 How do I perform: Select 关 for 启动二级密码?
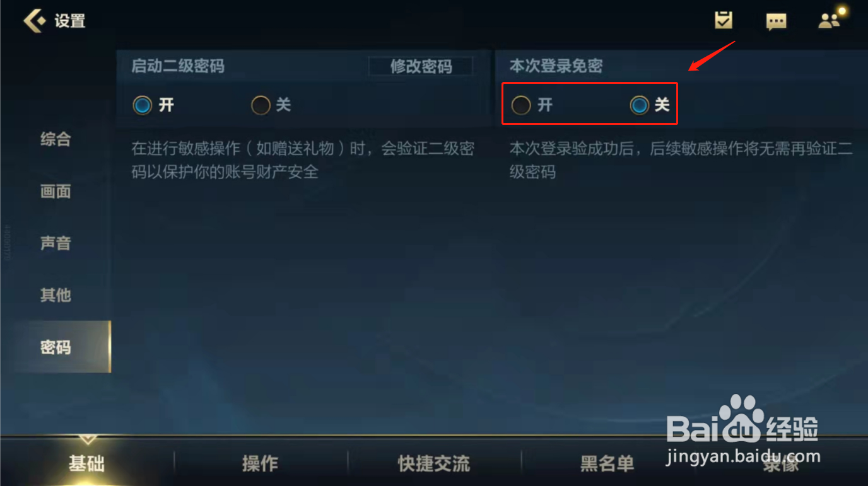(271, 105)
